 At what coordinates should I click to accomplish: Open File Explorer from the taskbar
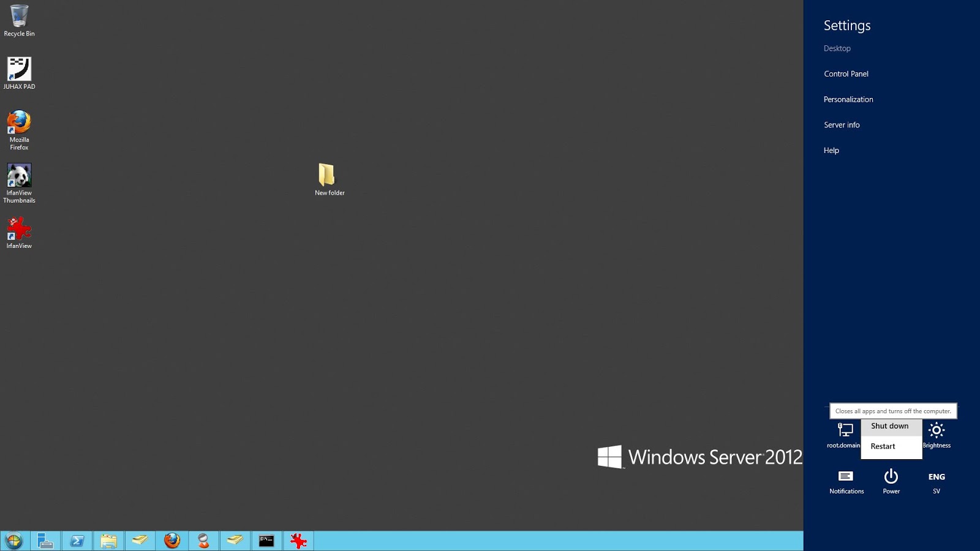click(x=109, y=541)
